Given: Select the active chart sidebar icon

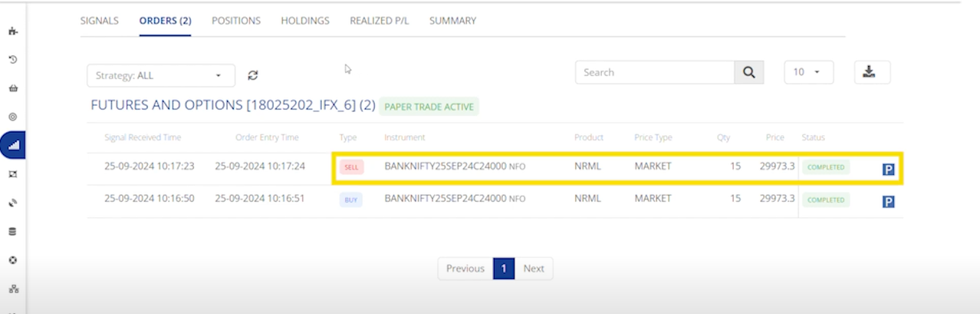Looking at the screenshot, I should pyautogui.click(x=13, y=145).
